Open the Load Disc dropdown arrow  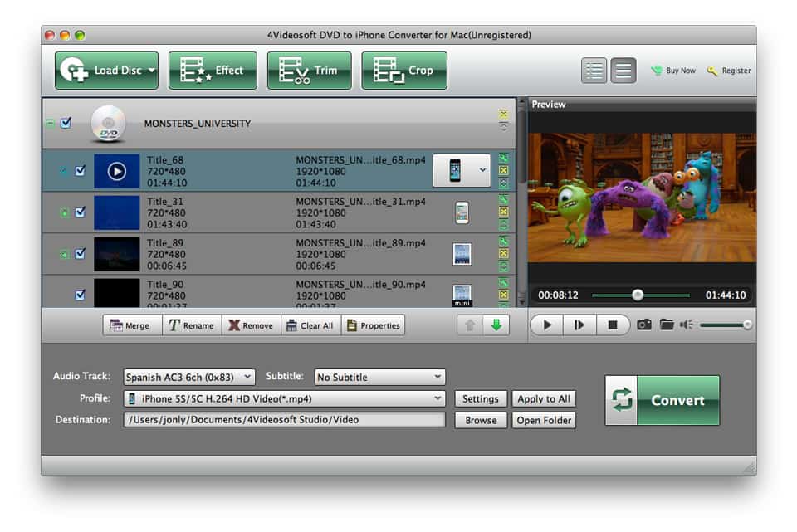coord(151,70)
